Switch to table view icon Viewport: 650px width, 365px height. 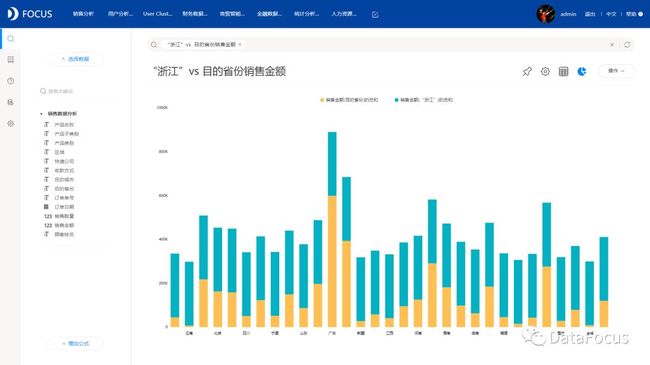[563, 71]
